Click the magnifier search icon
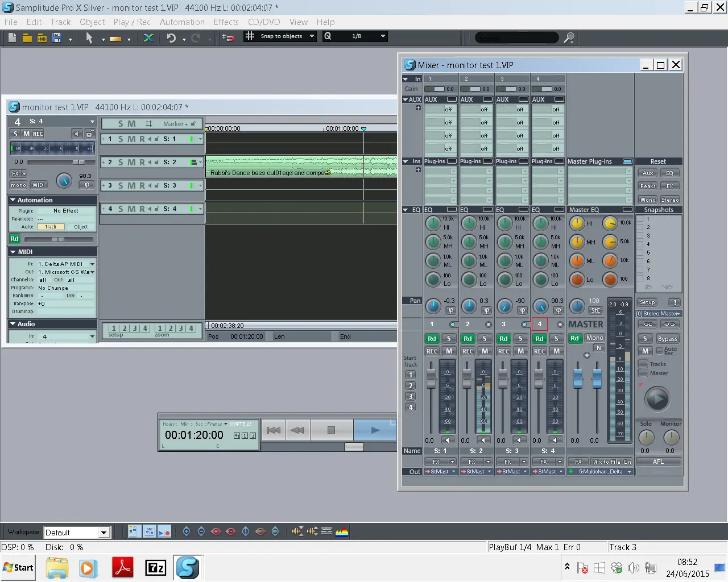This screenshot has width=728, height=582. [569, 38]
